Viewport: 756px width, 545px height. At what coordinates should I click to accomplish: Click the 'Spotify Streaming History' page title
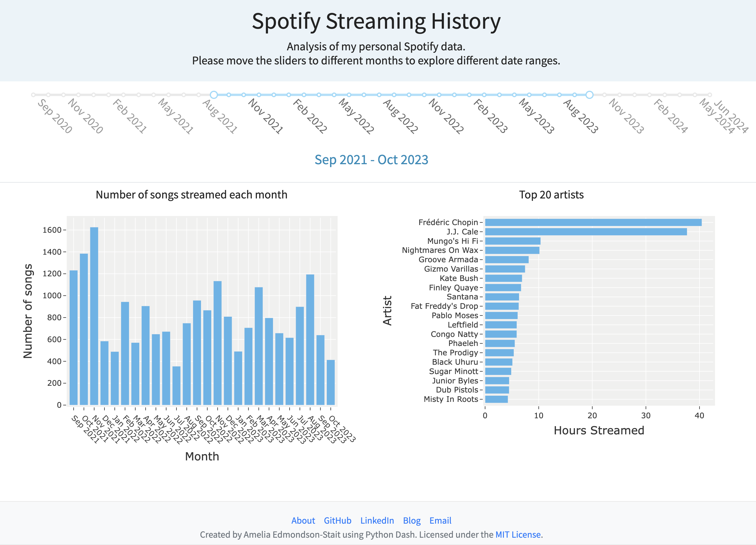coord(376,21)
